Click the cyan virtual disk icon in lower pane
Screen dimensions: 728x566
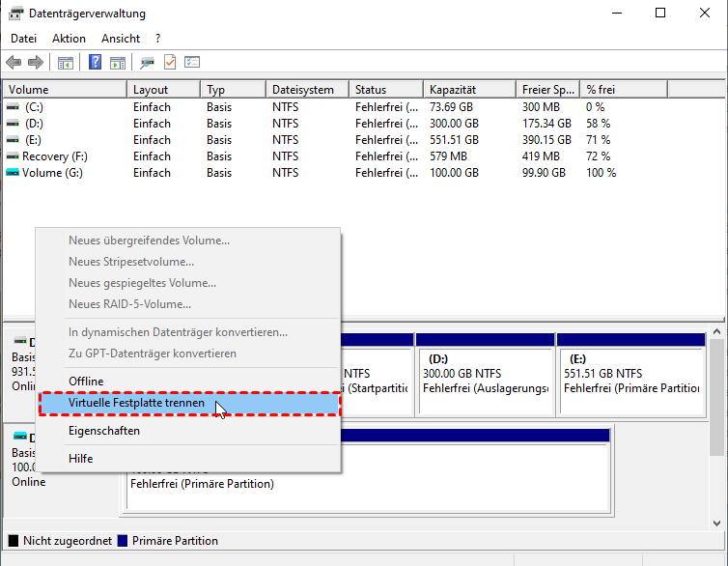coord(20,437)
